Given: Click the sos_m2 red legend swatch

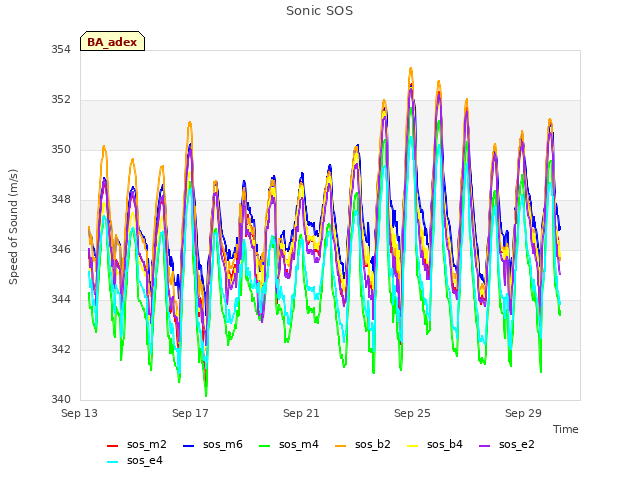Looking at the screenshot, I should (112, 446).
